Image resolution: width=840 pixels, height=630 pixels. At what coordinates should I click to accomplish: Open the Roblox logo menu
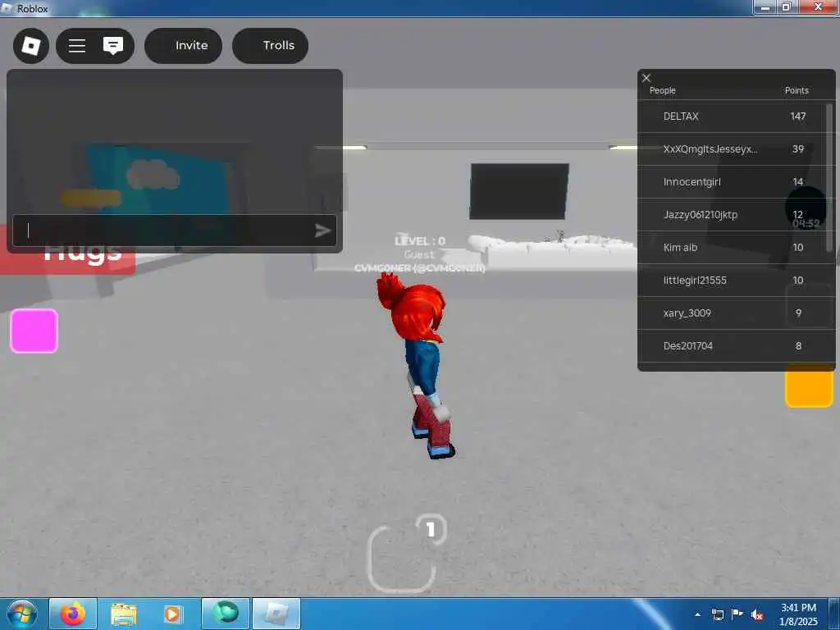[31, 46]
